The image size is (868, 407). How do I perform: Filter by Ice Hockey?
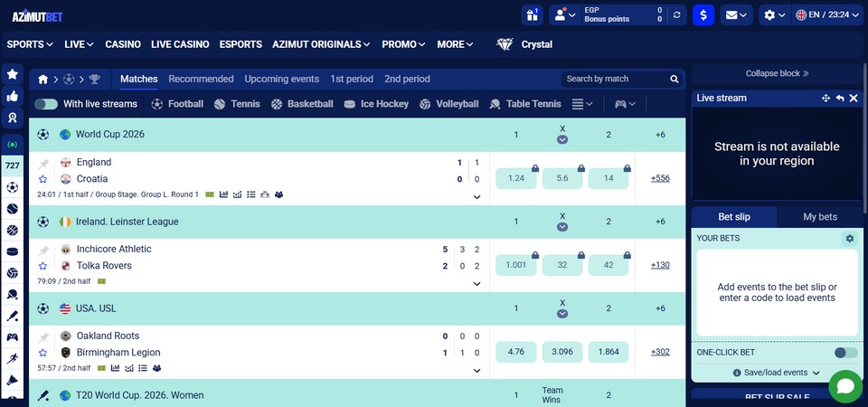pos(376,104)
